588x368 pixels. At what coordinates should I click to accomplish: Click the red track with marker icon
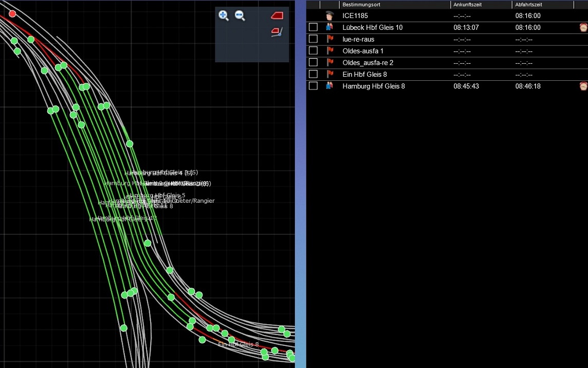pyautogui.click(x=277, y=32)
